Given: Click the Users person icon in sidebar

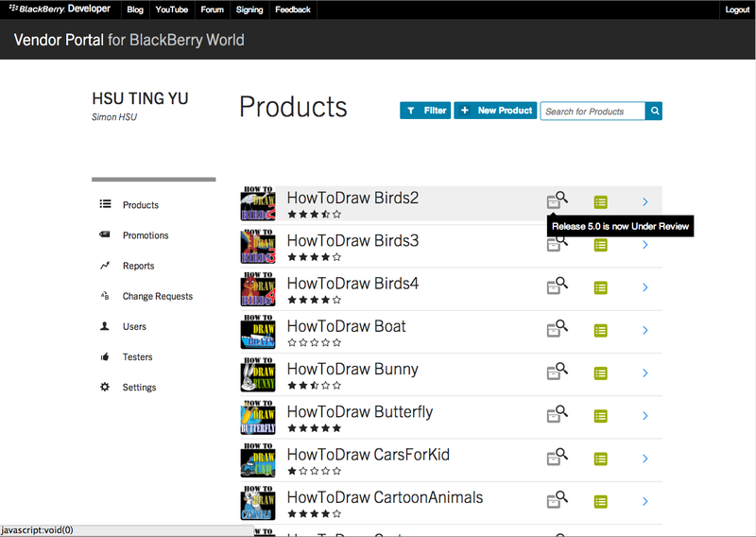Looking at the screenshot, I should coord(105,326).
